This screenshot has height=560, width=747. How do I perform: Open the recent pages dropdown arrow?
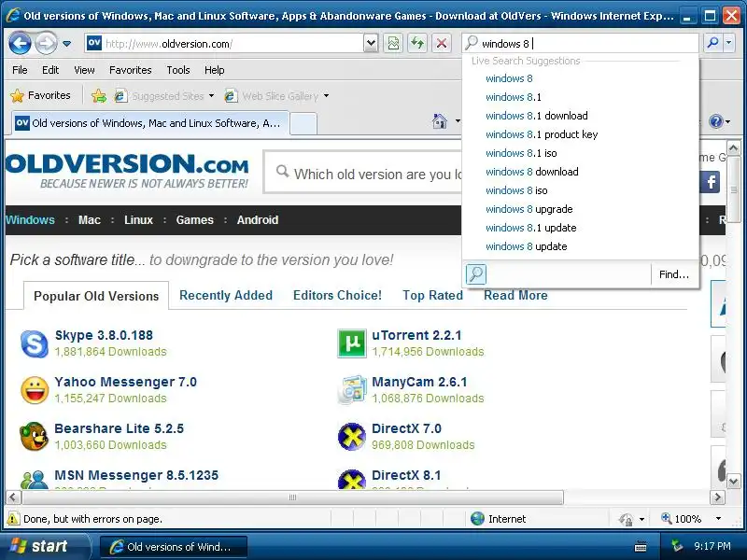[x=66, y=44]
